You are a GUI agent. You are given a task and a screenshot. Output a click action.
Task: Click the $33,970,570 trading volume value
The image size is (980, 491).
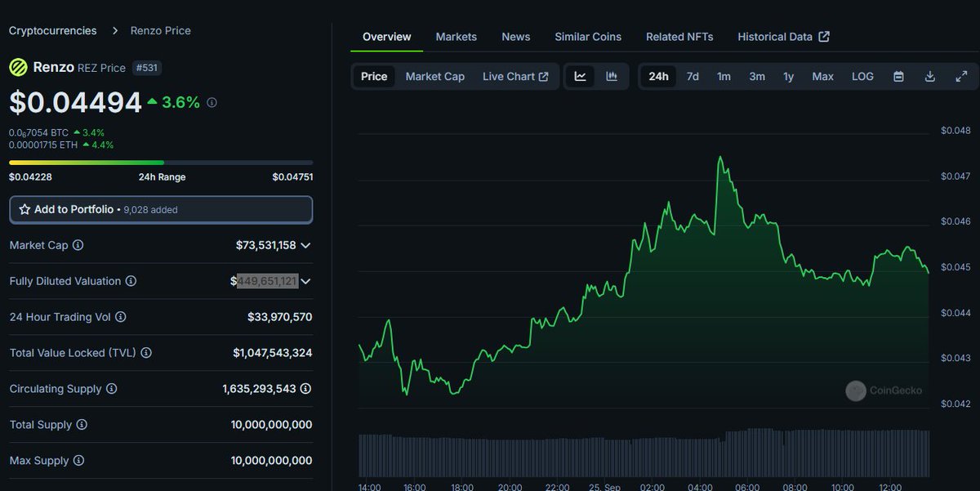click(x=280, y=317)
